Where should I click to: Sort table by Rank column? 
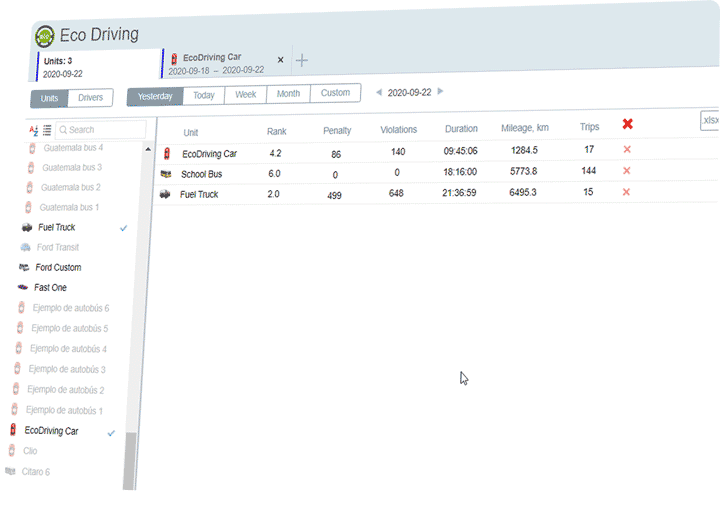click(x=276, y=131)
